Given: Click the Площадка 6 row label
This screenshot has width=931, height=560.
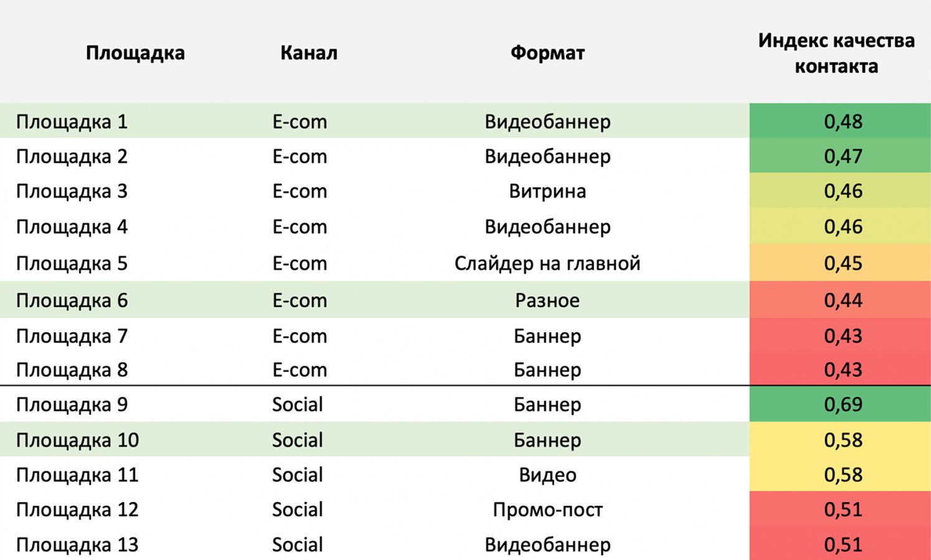Looking at the screenshot, I should (72, 301).
